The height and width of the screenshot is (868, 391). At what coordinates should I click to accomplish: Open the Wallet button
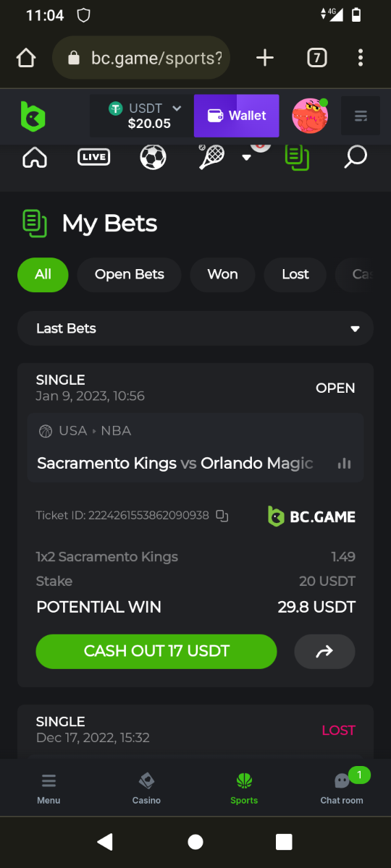236,116
